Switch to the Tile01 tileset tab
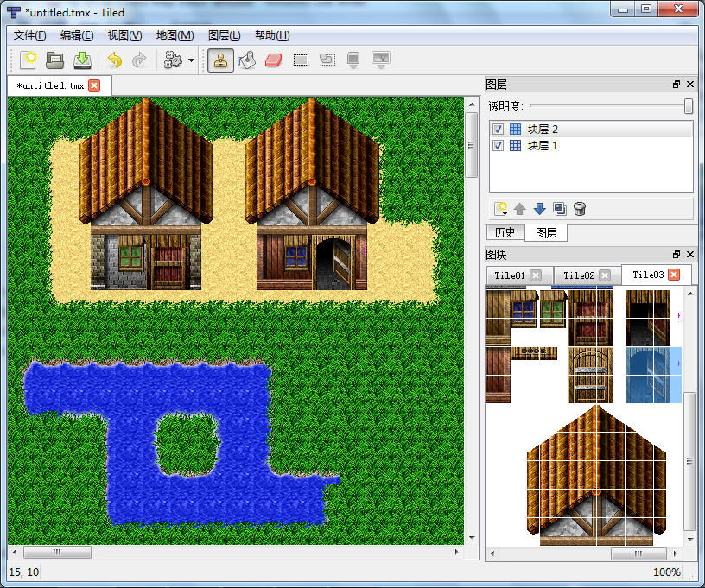 [510, 275]
